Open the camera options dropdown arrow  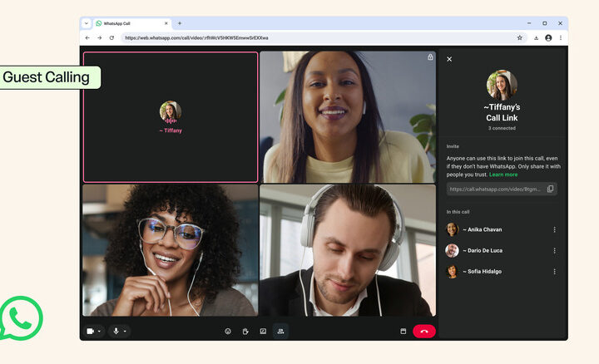99,332
